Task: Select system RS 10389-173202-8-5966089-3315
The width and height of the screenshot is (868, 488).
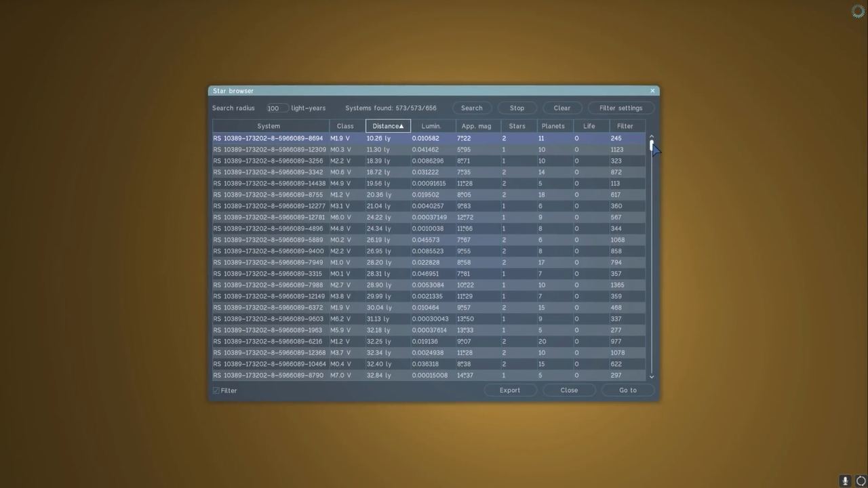Action: click(x=429, y=274)
